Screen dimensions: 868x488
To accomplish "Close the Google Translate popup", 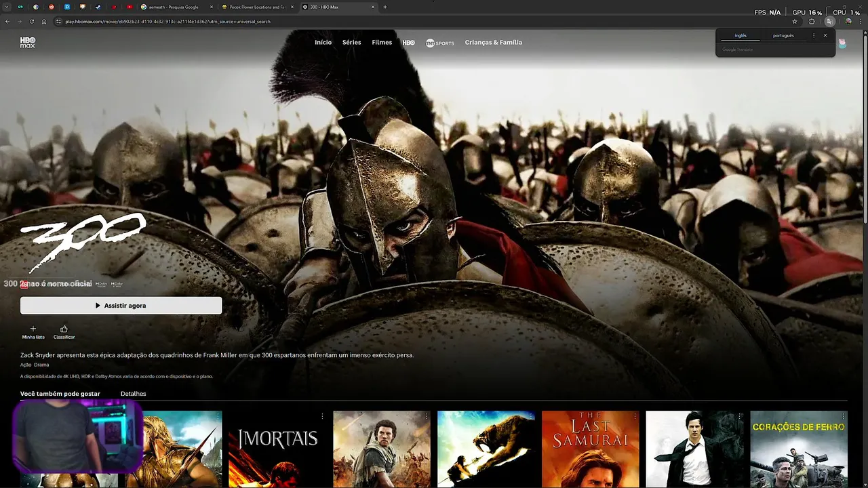I will [825, 35].
